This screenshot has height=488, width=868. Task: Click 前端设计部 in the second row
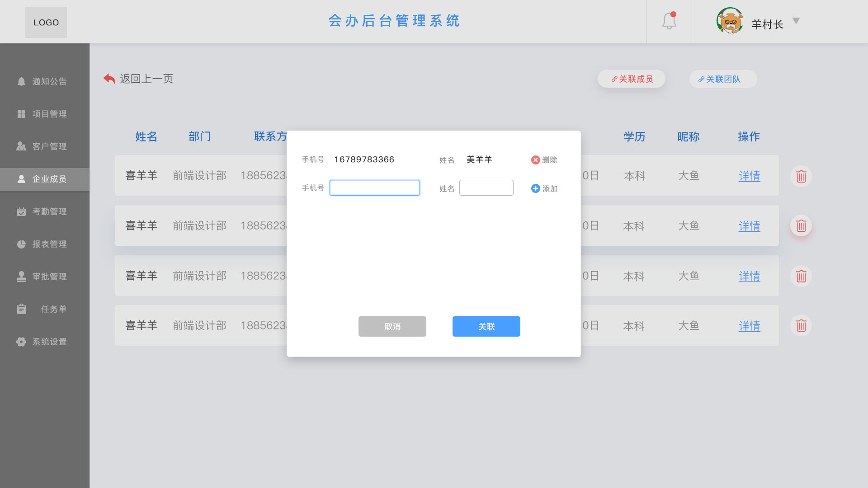click(x=199, y=225)
